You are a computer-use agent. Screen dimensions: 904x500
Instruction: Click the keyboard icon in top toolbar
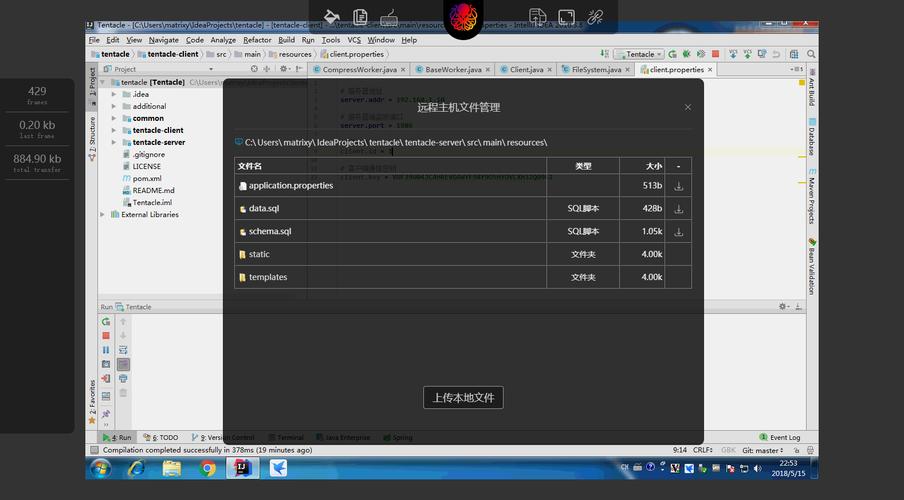click(x=389, y=17)
